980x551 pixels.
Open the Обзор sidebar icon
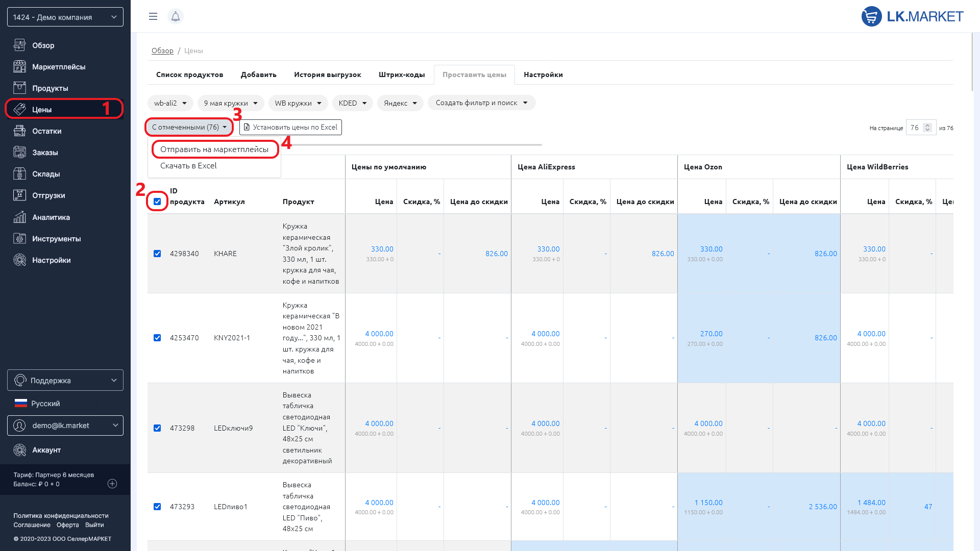point(19,45)
